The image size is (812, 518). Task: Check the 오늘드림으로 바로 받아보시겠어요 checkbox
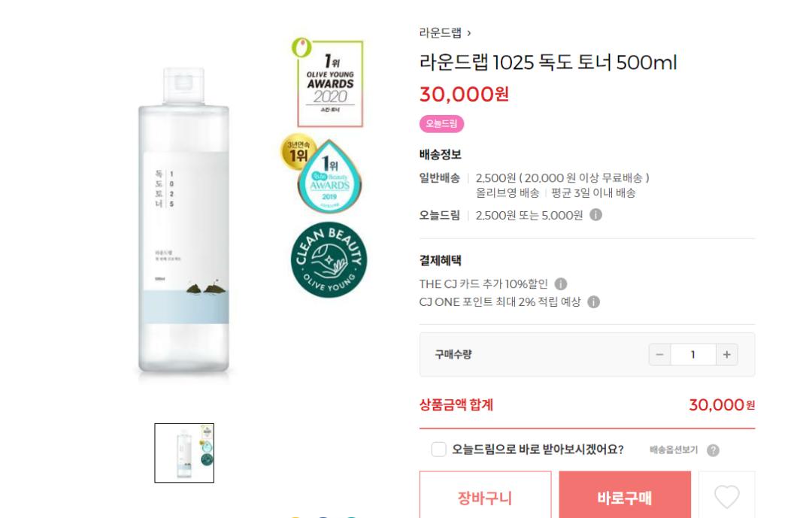(438, 449)
